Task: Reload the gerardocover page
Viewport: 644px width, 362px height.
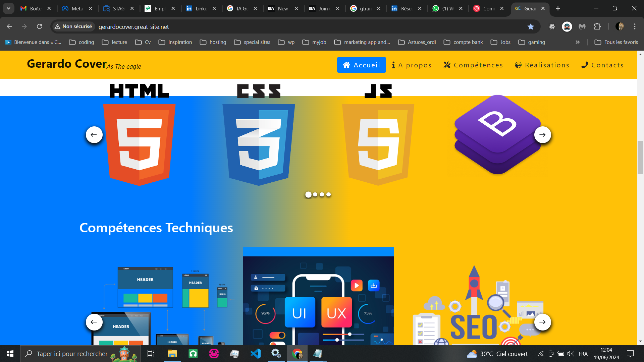Action: pos(40,26)
